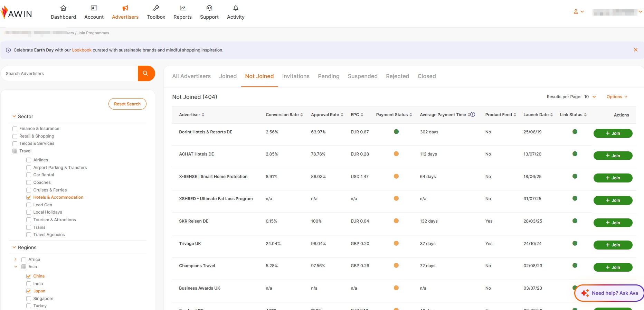Collapse the Sector filter section

pos(14,116)
